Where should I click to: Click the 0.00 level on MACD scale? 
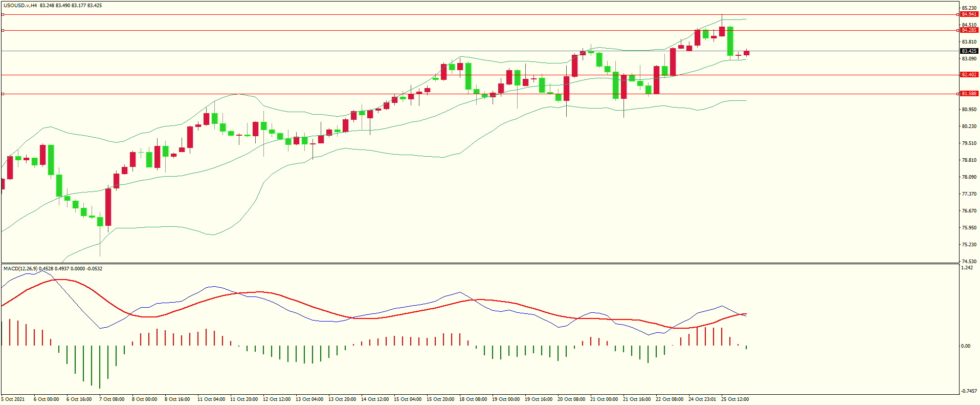tap(965, 346)
